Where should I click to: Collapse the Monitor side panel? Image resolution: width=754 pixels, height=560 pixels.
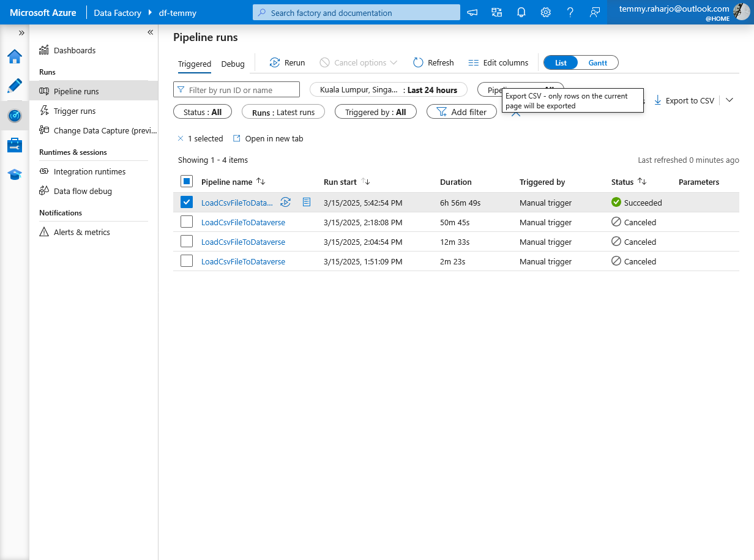click(151, 32)
